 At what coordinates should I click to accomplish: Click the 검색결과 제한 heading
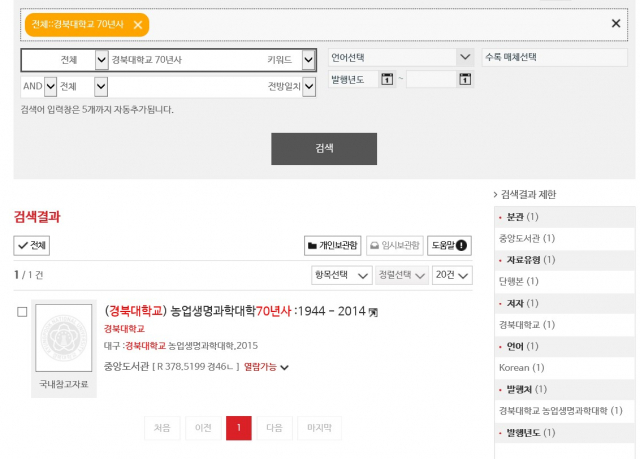[x=528, y=195]
